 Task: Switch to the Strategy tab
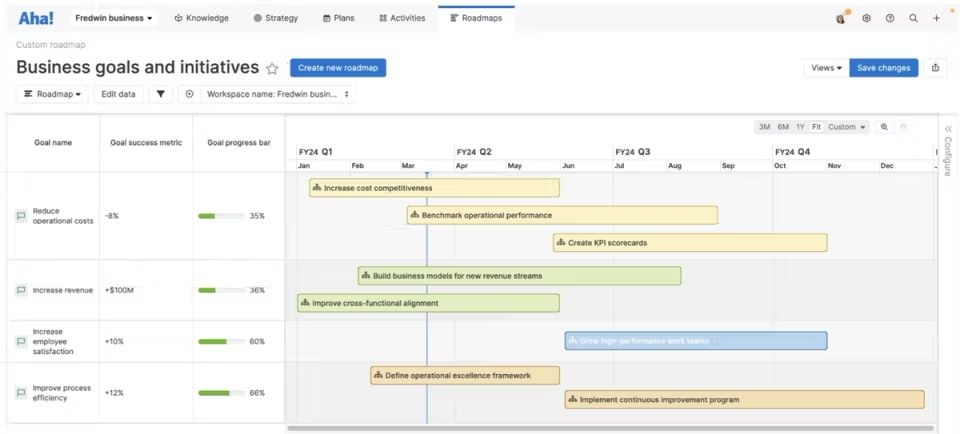click(x=276, y=18)
